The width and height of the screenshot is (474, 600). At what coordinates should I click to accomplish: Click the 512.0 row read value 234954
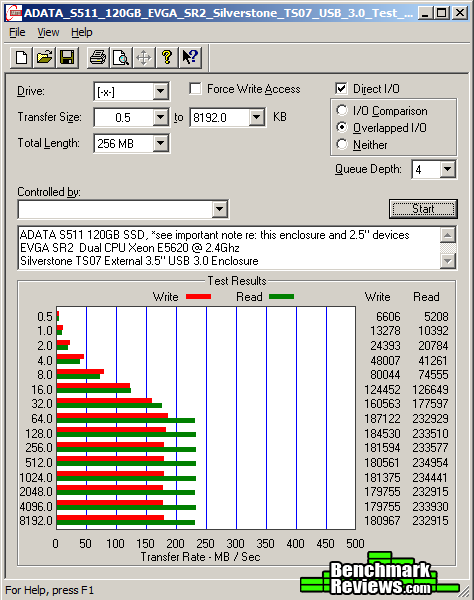pos(430,463)
